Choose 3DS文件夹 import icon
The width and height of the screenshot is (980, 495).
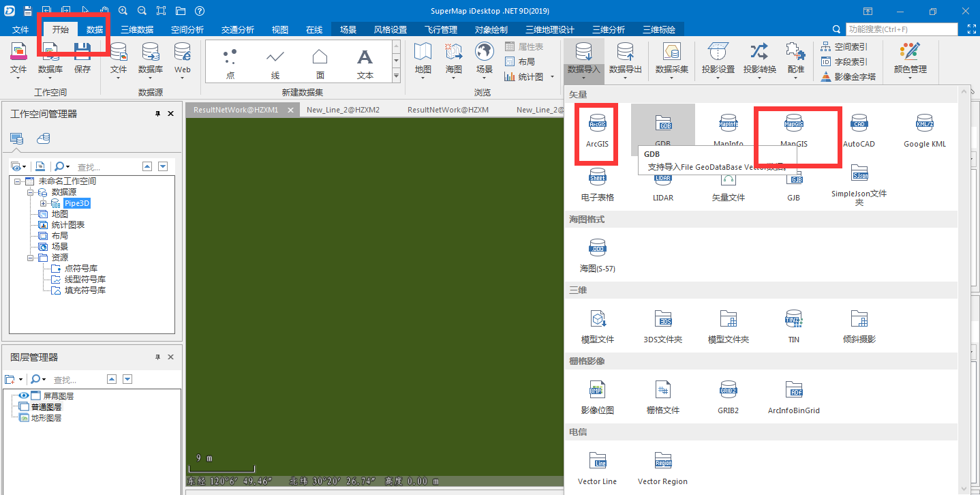[x=662, y=326]
